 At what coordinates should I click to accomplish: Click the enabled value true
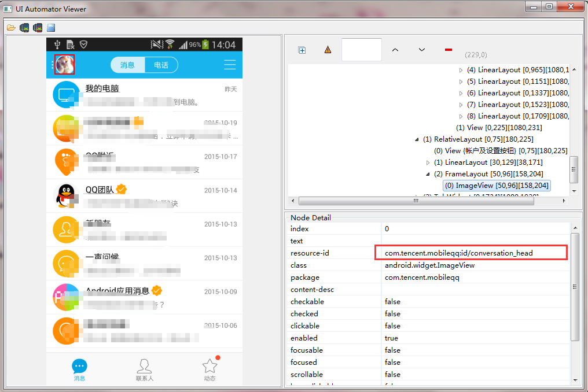coord(391,338)
